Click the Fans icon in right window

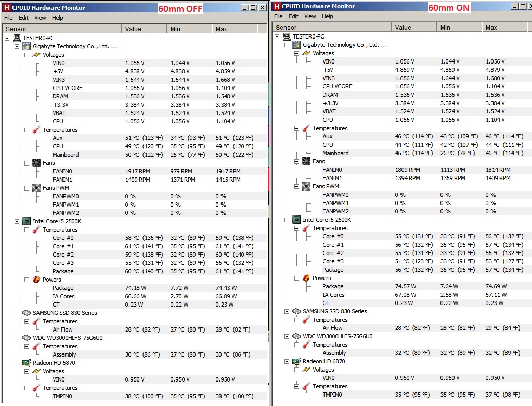306,161
